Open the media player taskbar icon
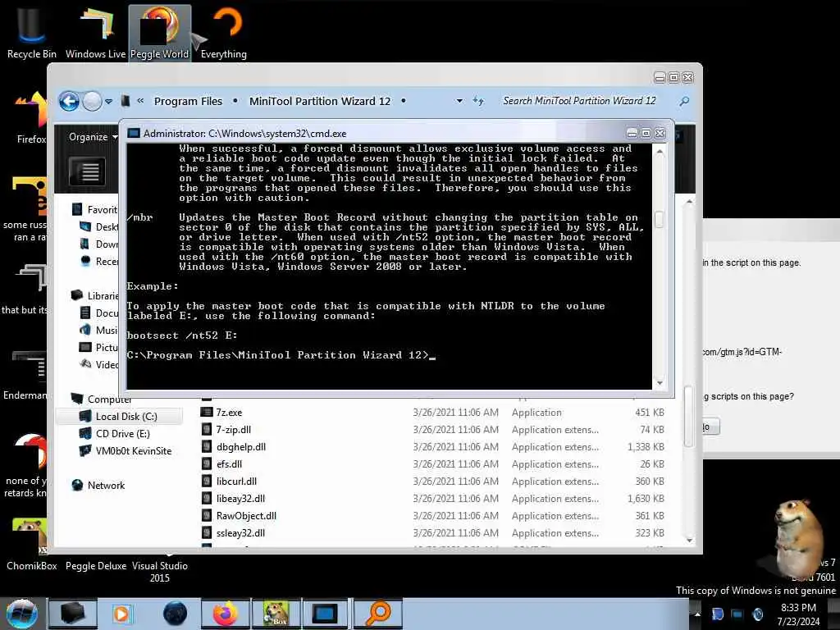 (121, 614)
